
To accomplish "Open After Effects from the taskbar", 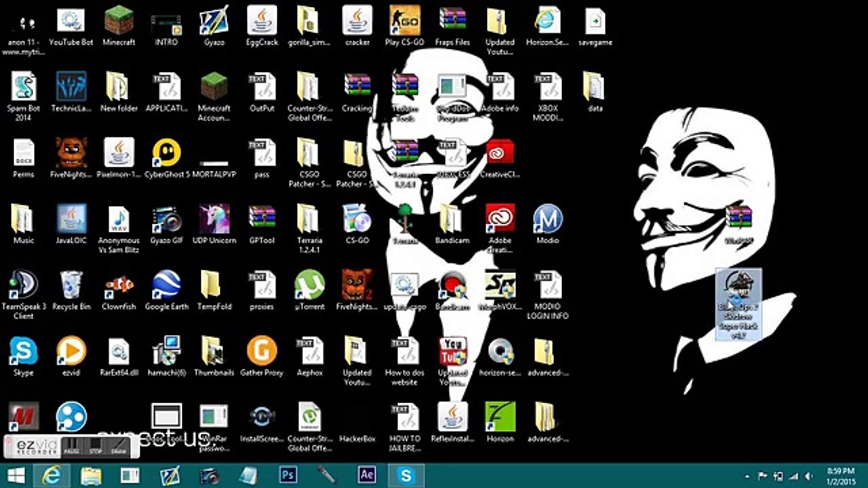I will [x=367, y=475].
